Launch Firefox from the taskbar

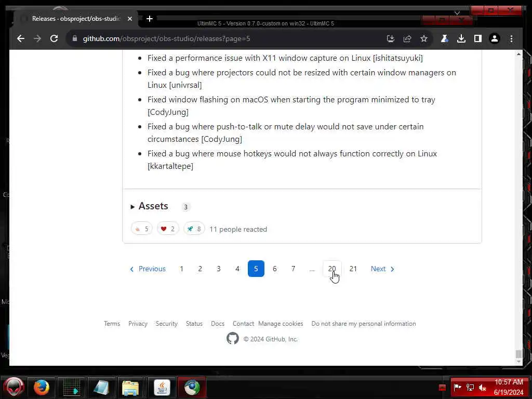pos(42,387)
